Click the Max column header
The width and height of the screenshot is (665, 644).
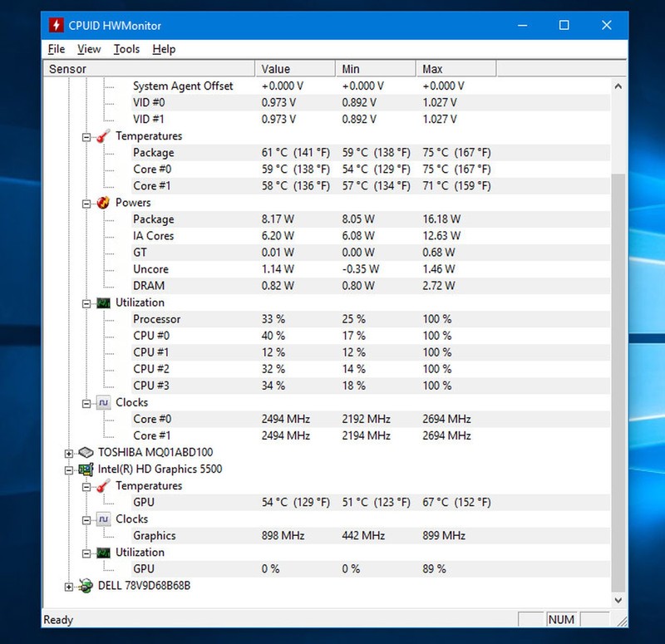454,69
